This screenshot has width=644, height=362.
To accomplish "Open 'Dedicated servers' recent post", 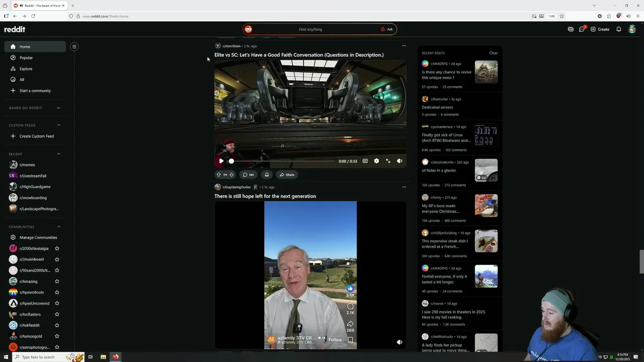I will [437, 107].
